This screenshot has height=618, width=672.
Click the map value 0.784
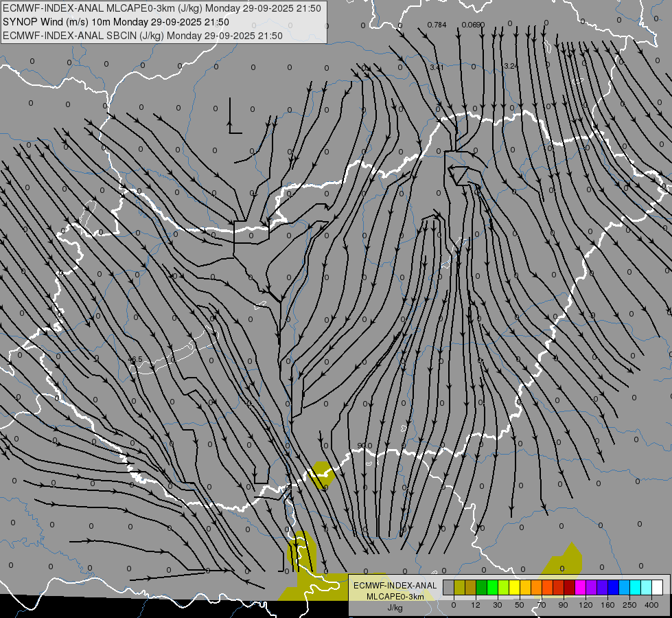coord(437,25)
